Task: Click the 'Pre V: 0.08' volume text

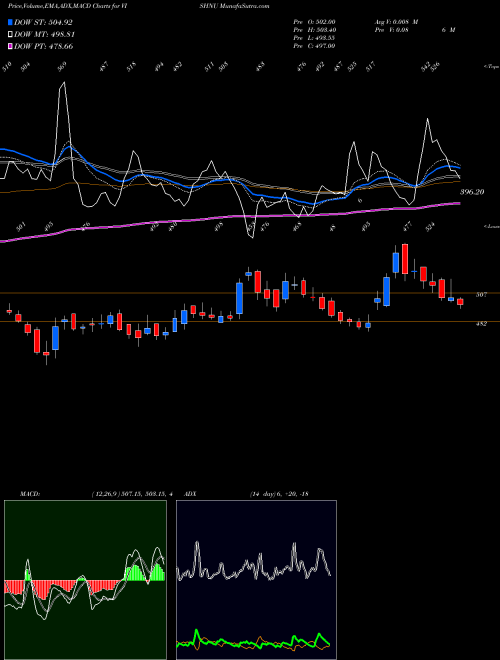Action: tap(391, 30)
